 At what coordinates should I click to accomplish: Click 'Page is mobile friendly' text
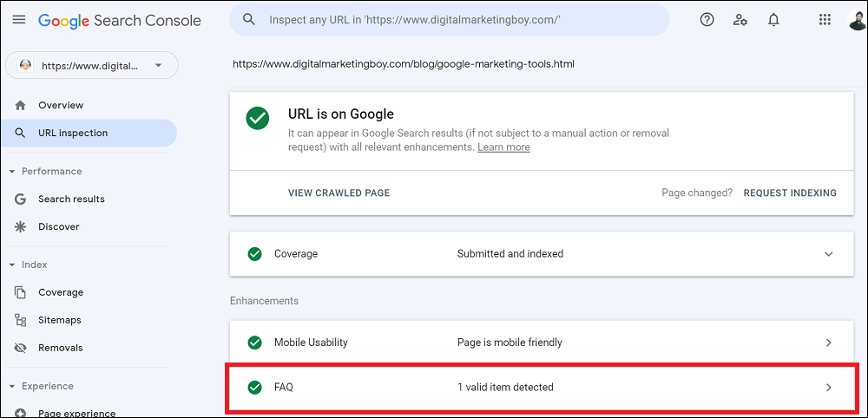[x=510, y=343]
